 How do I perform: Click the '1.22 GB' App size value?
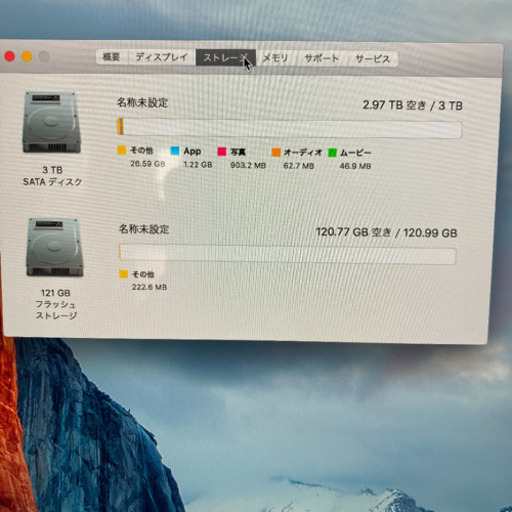click(198, 164)
